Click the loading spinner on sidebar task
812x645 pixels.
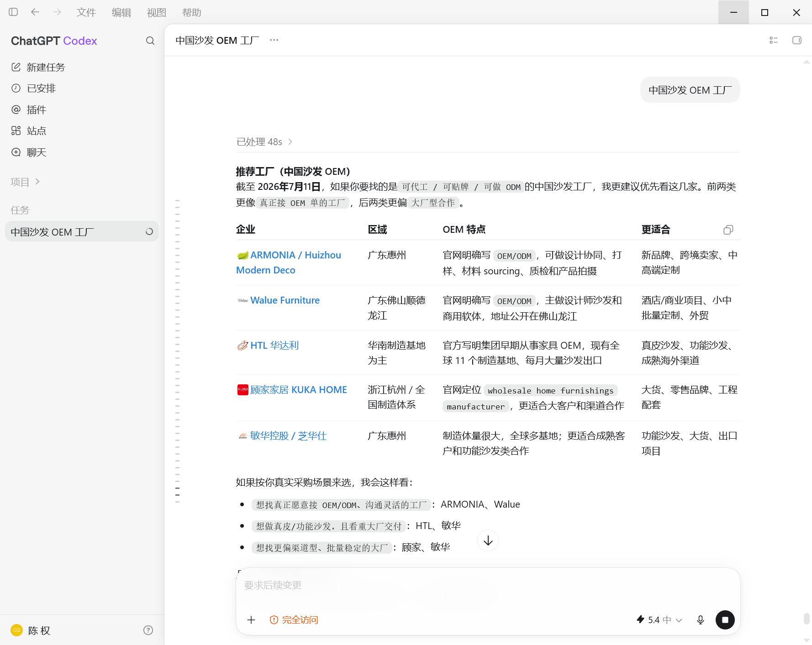coord(149,232)
